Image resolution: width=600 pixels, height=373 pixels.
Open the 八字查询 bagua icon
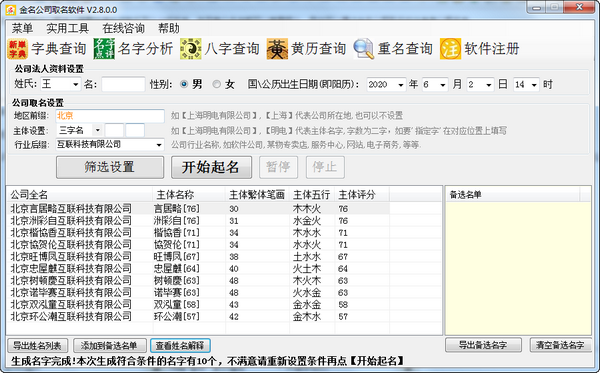tap(191, 49)
